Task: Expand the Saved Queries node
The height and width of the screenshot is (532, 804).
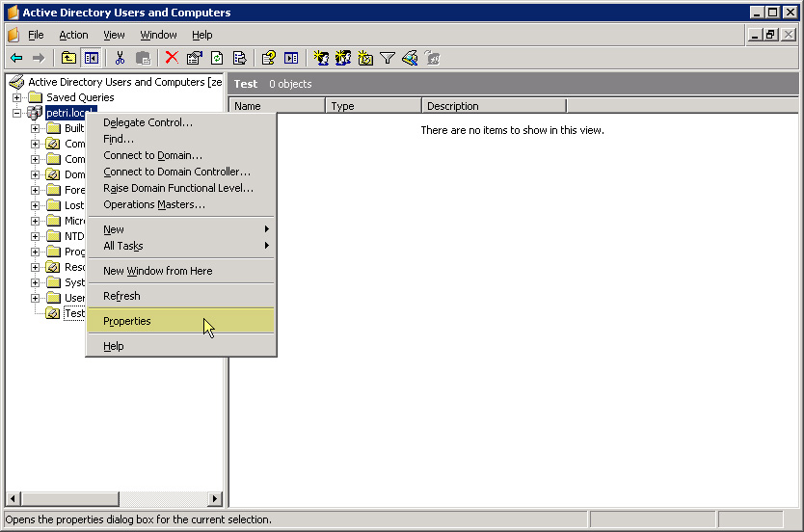Action: click(17, 97)
